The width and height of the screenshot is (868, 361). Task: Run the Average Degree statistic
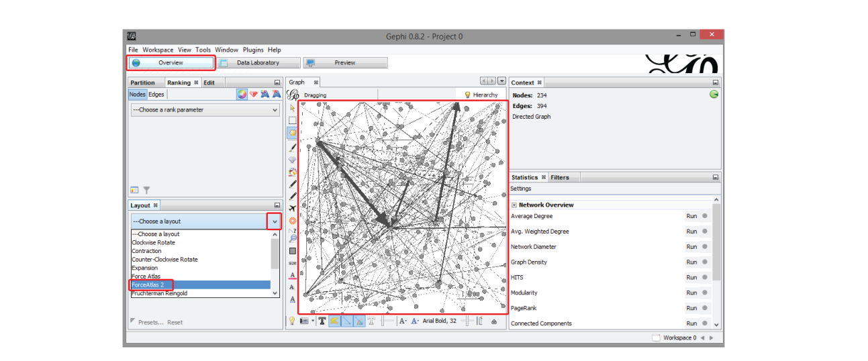(x=691, y=216)
